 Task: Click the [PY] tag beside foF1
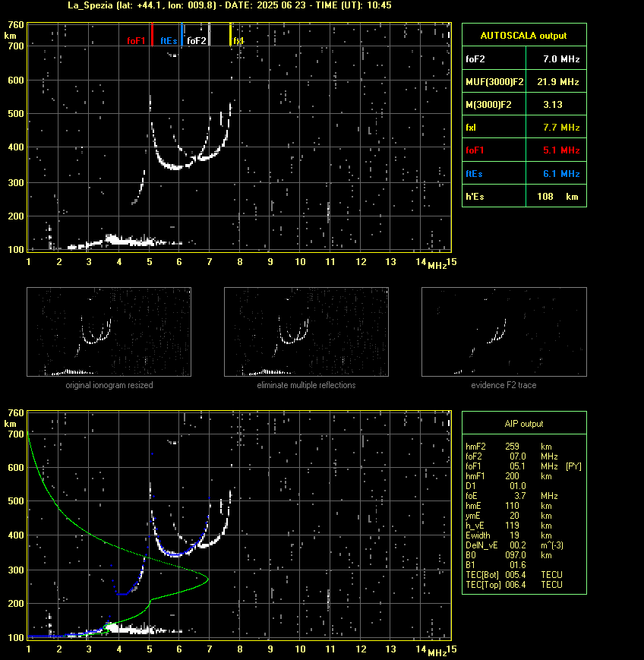[573, 466]
